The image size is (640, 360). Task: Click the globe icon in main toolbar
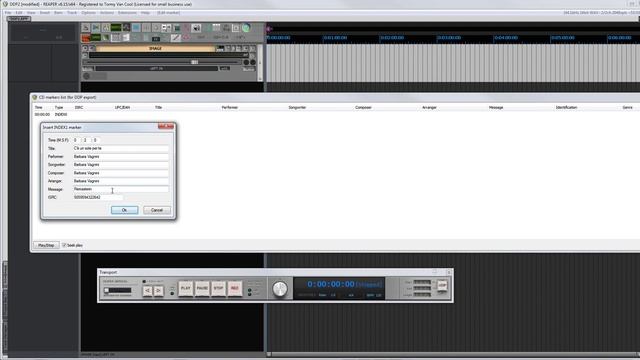point(246,28)
